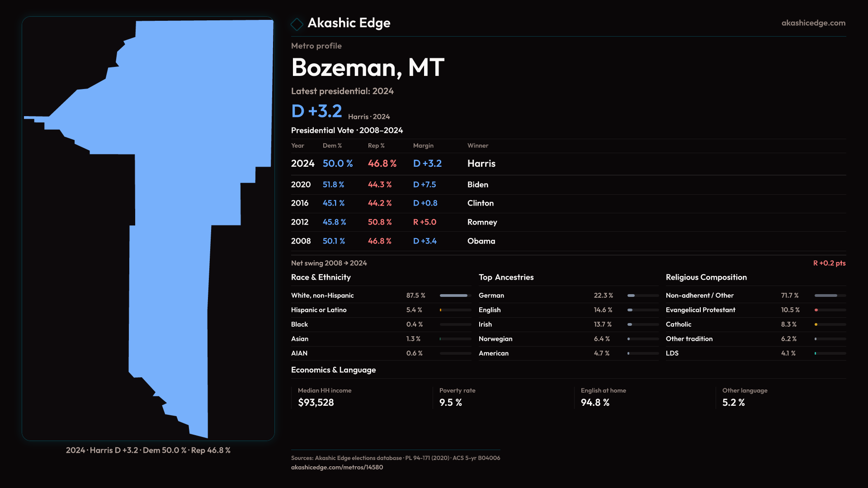Viewport: 868px width, 488px height.
Task: Click the Akashic Edge diamond logo icon
Action: coord(297,24)
